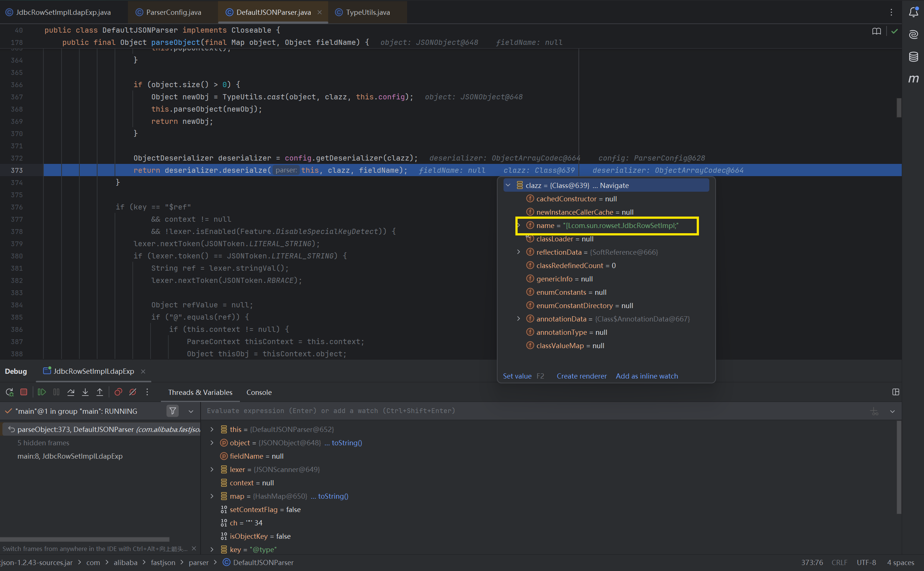Screen dimensions: 924x571
Task: Change the CRLF line separator
Action: click(x=839, y=563)
